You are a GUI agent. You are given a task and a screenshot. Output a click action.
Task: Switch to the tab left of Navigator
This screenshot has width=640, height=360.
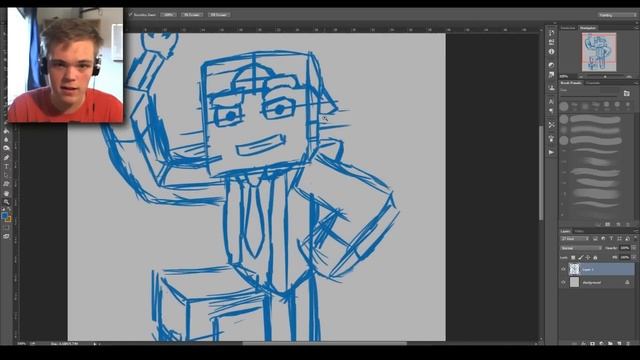(x=568, y=28)
